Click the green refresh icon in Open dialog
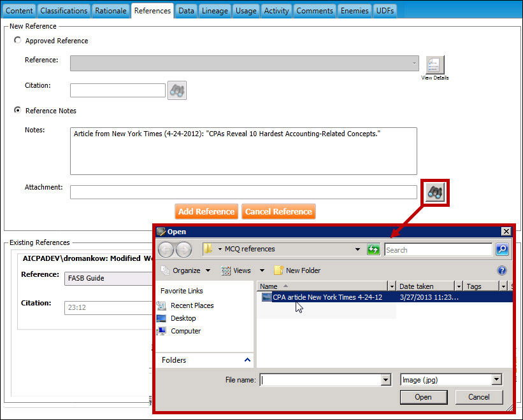This screenshot has width=523, height=420. coord(374,249)
